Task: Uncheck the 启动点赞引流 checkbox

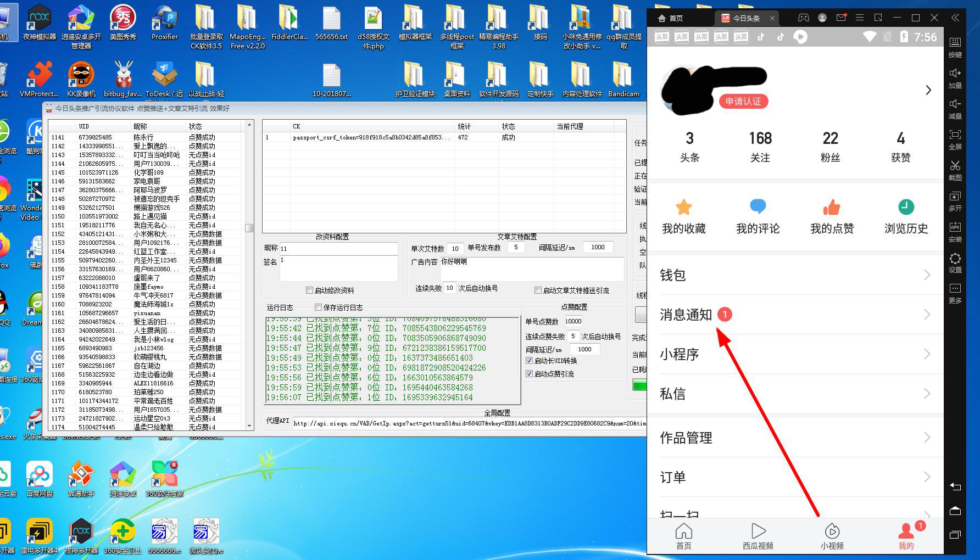Action: pos(529,374)
